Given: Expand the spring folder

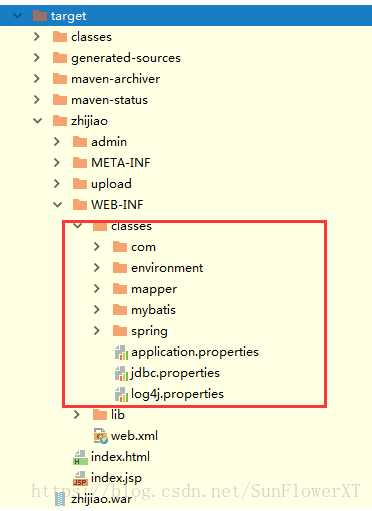Looking at the screenshot, I should pyautogui.click(x=97, y=331).
